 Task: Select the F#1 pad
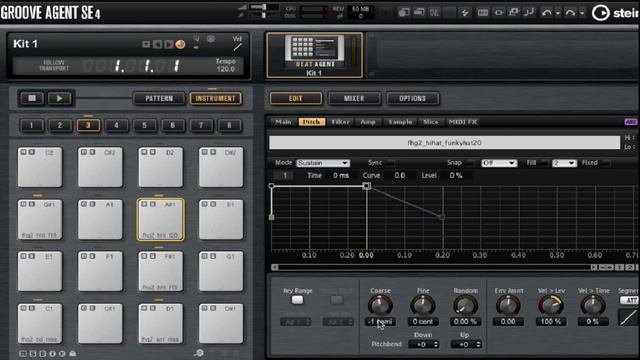click(160, 271)
